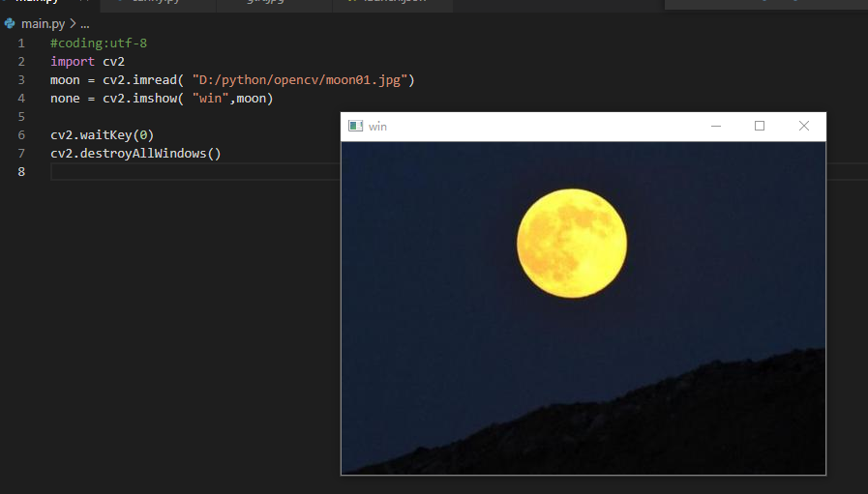Minimize the win image window

[716, 126]
